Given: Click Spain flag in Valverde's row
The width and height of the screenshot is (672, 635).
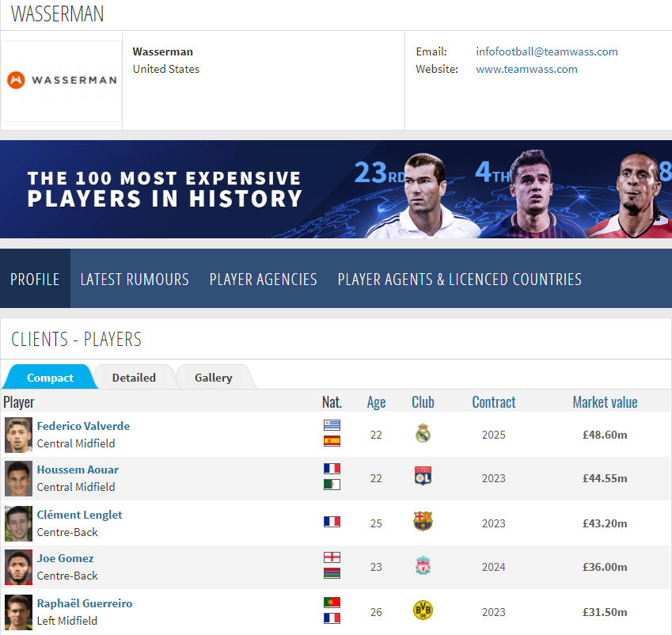Looking at the screenshot, I should pyautogui.click(x=332, y=441).
